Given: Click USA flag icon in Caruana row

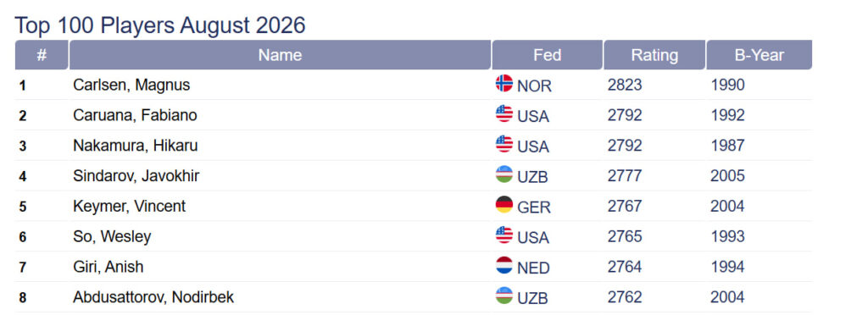Looking at the screenshot, I should [x=504, y=113].
